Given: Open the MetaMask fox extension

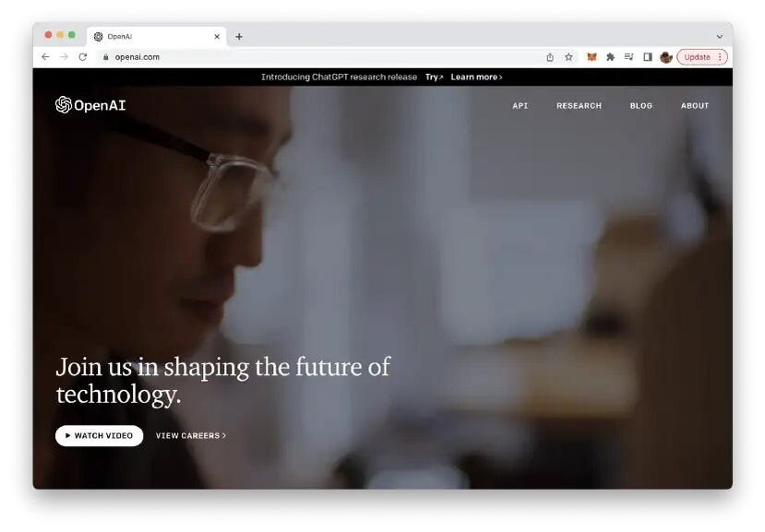Looking at the screenshot, I should pos(592,57).
